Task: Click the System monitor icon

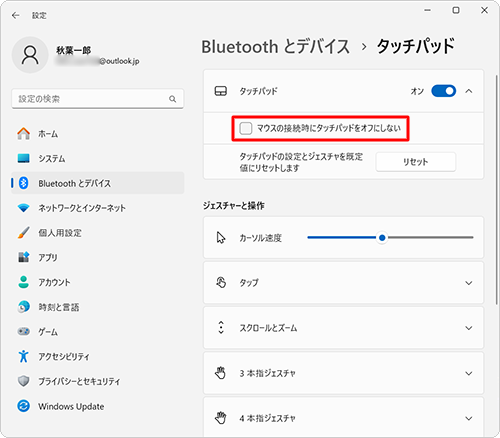Action: click(x=24, y=158)
